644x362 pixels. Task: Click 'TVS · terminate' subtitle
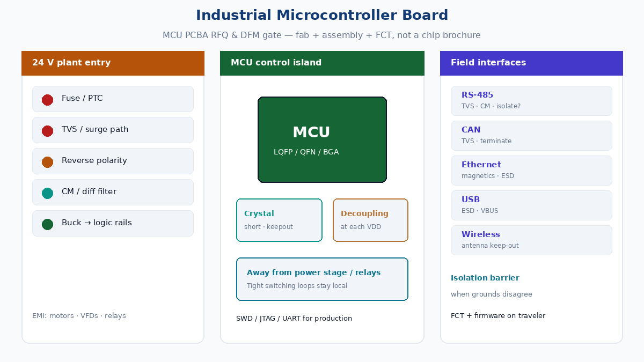(x=487, y=141)
